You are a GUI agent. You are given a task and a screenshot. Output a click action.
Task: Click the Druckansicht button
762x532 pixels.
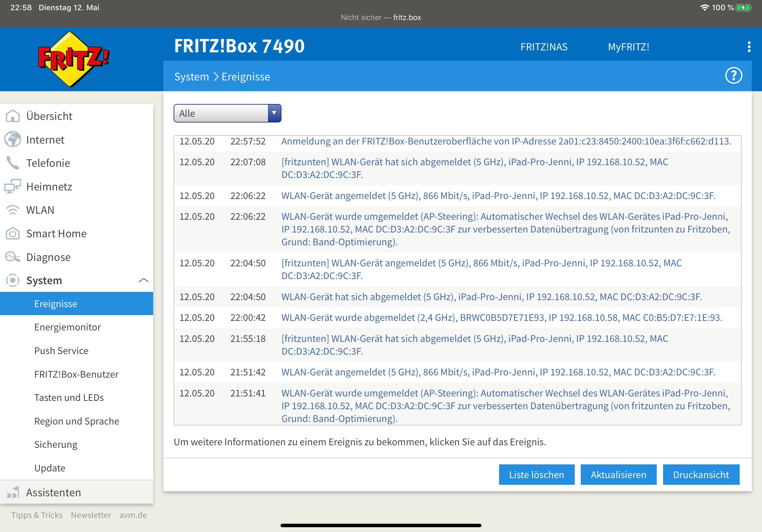click(x=701, y=474)
